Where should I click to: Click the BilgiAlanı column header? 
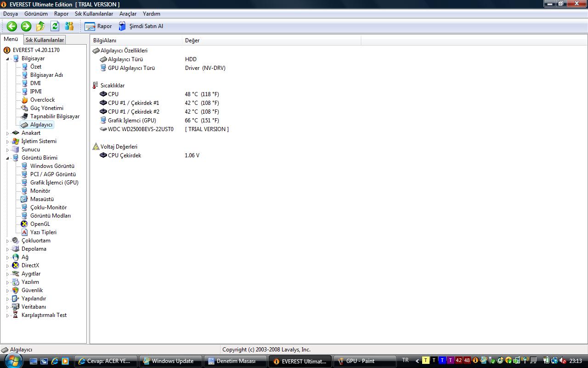[x=136, y=40]
